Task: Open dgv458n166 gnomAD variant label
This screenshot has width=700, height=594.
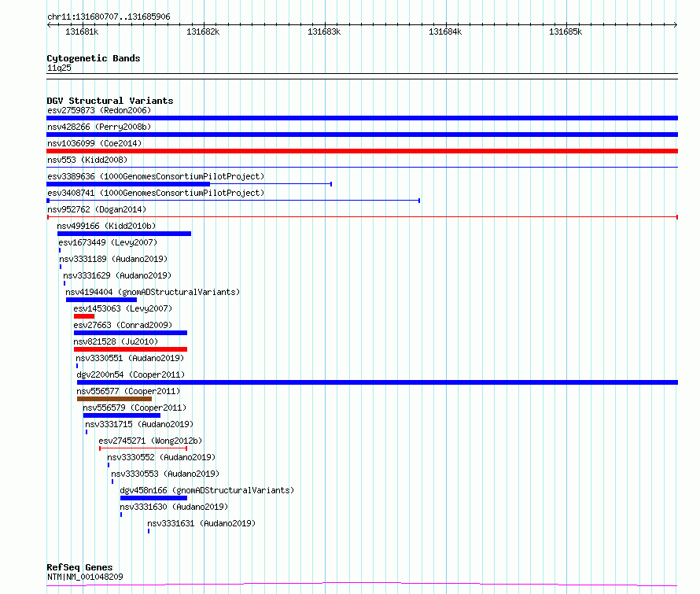Action: tap(207, 490)
